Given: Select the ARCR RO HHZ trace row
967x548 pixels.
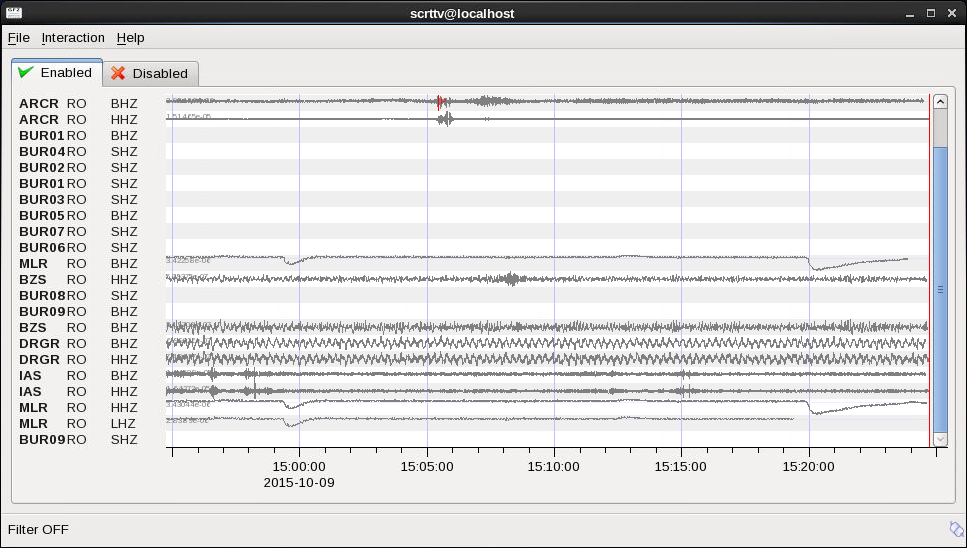Looking at the screenshot, I should (474, 119).
